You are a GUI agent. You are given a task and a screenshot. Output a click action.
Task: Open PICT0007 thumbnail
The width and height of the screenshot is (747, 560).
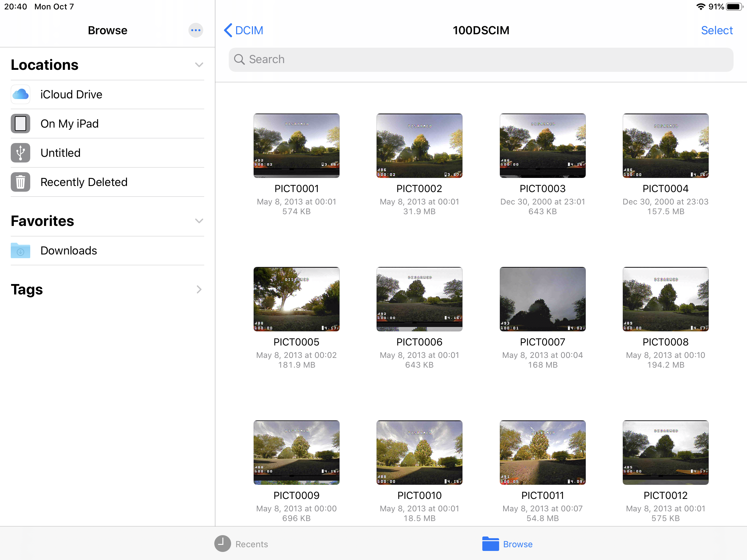pos(542,299)
